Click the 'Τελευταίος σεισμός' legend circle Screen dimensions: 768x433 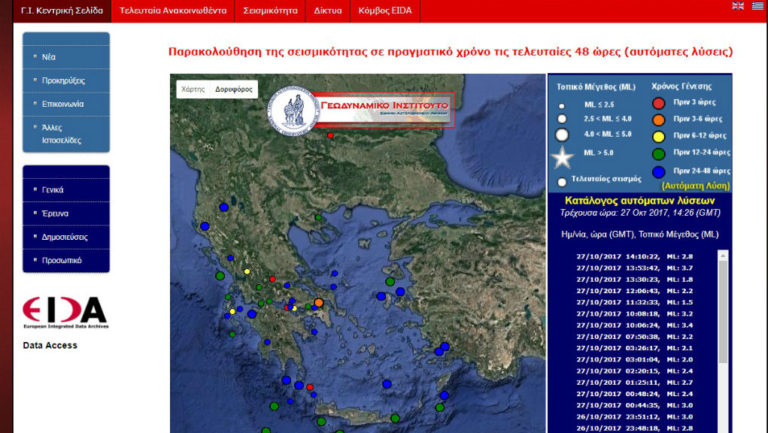tap(562, 182)
